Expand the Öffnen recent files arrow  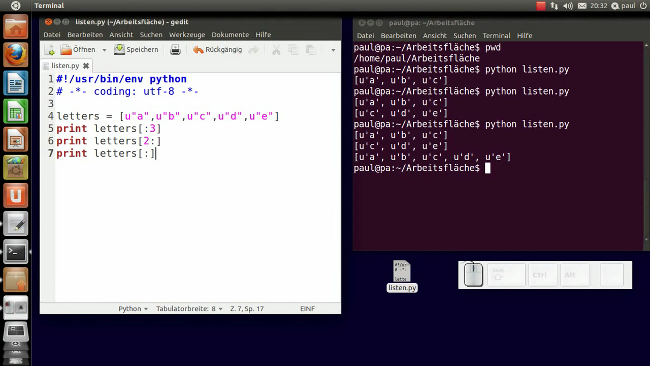pyautogui.click(x=104, y=50)
